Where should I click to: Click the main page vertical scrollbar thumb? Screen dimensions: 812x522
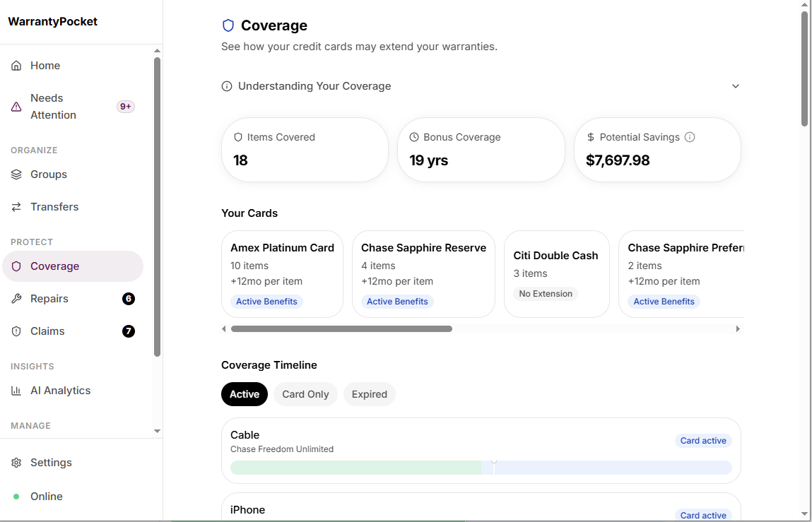click(805, 69)
